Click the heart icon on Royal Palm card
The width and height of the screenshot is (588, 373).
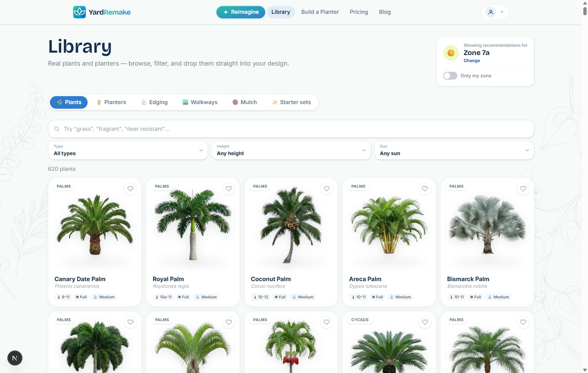pyautogui.click(x=228, y=189)
